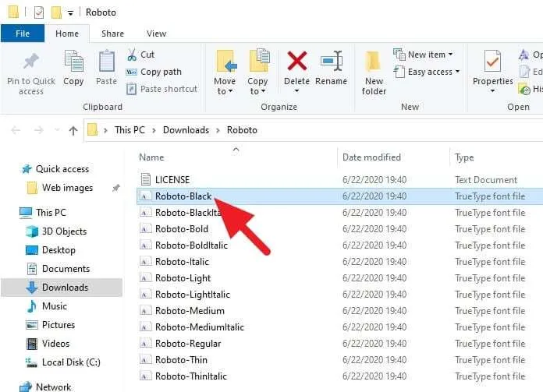
Task: Select the Roboto-Black font file
Action: click(183, 196)
